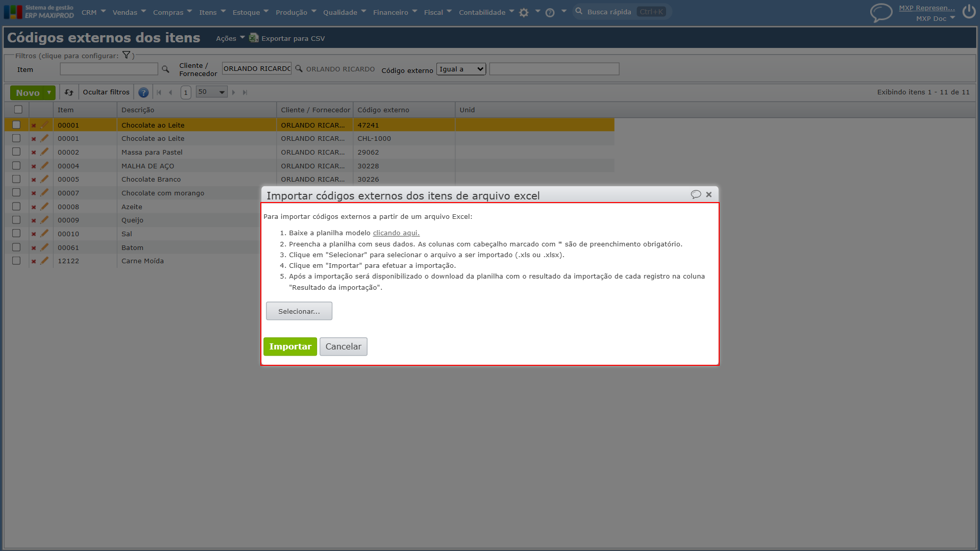Open the Ações dropdown menu
This screenshot has width=980, height=551.
[230, 38]
